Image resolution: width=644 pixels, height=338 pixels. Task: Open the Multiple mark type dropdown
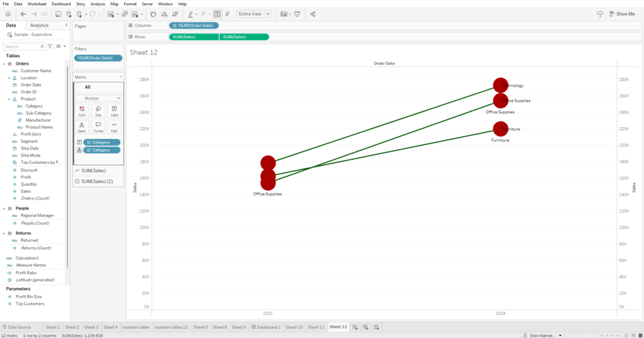pyautogui.click(x=98, y=98)
